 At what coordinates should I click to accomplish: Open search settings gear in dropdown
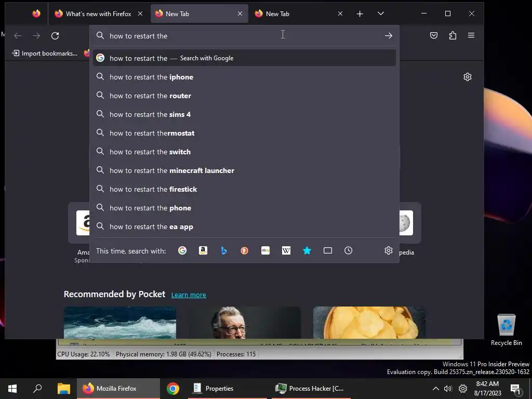click(389, 250)
